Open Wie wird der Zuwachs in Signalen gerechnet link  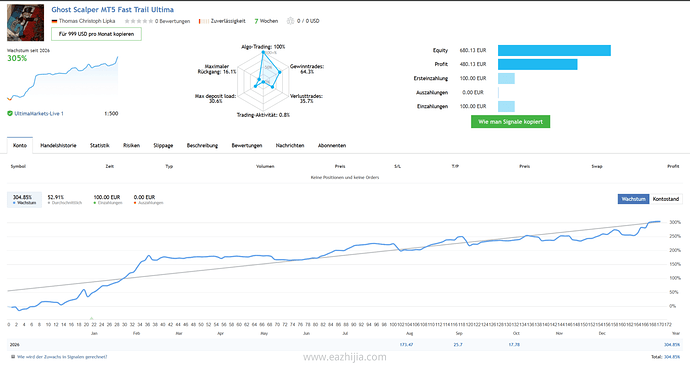[62, 357]
